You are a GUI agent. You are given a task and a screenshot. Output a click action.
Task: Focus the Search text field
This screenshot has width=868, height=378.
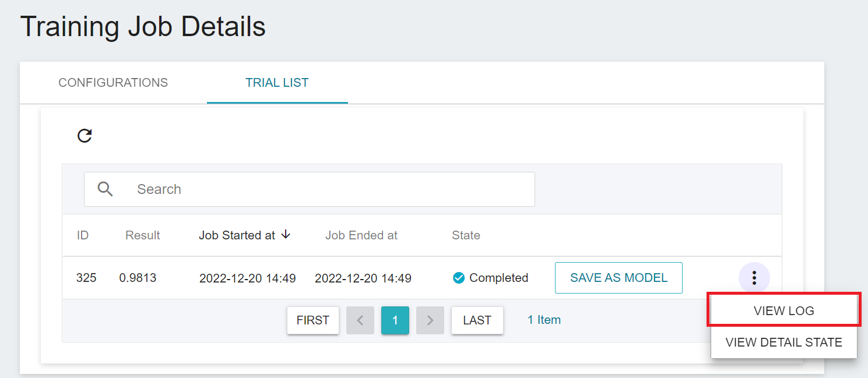(310, 189)
